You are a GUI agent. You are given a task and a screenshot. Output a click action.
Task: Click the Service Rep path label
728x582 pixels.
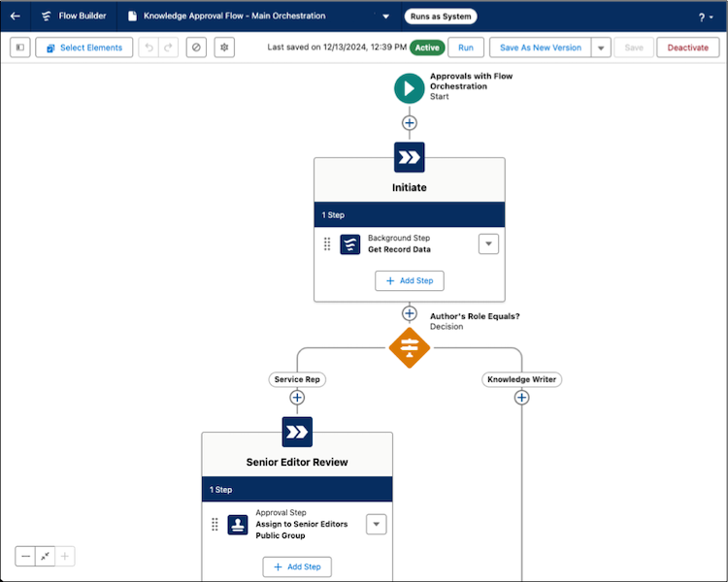[297, 379]
